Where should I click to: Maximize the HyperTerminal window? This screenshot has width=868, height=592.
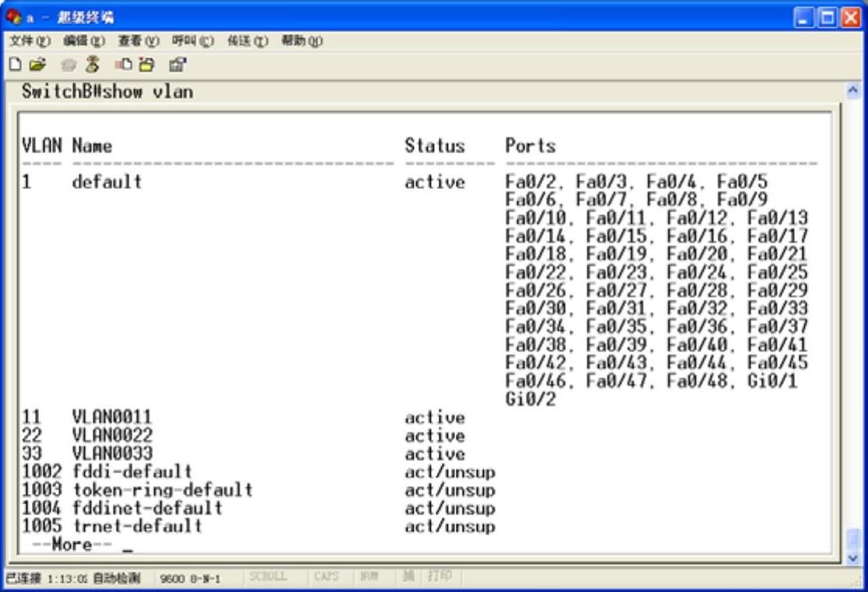[828, 18]
